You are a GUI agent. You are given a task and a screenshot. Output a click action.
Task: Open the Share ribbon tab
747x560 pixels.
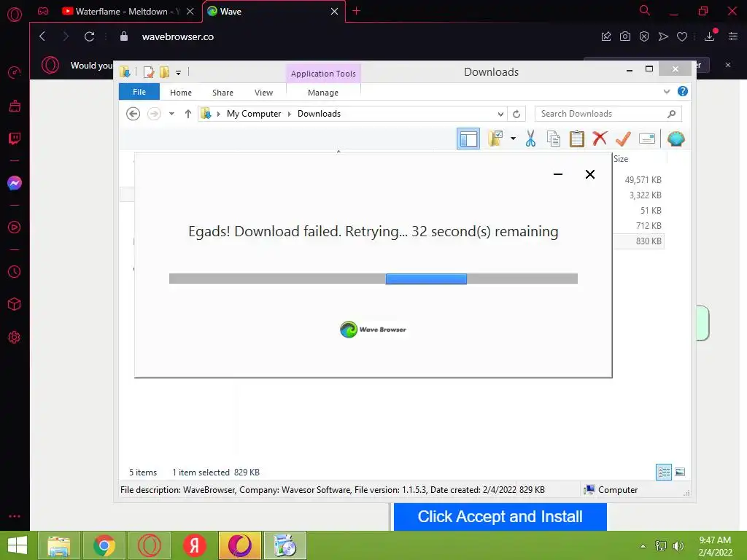[x=222, y=93]
